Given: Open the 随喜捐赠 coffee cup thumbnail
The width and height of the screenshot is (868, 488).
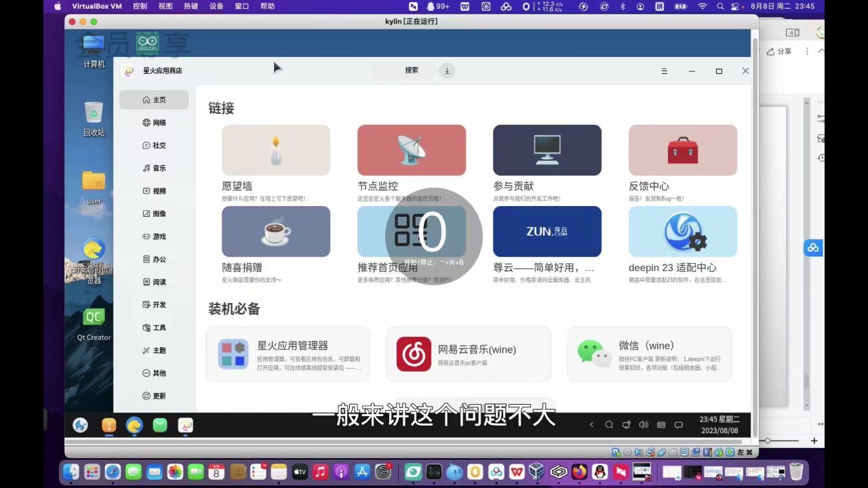Looking at the screenshot, I should point(276,231).
